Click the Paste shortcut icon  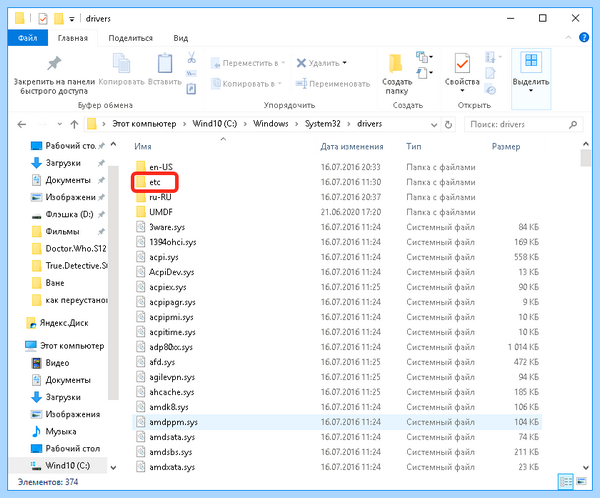pos(191,89)
